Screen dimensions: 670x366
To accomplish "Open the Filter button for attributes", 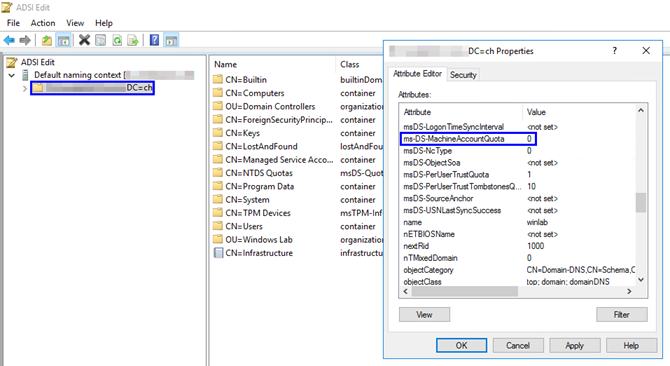I will click(x=622, y=315).
